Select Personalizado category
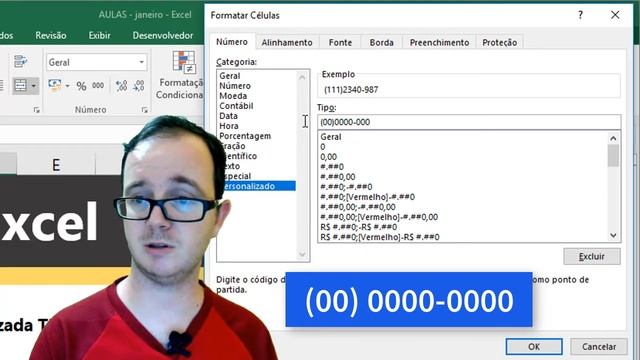This screenshot has height=360, width=640. click(x=257, y=186)
